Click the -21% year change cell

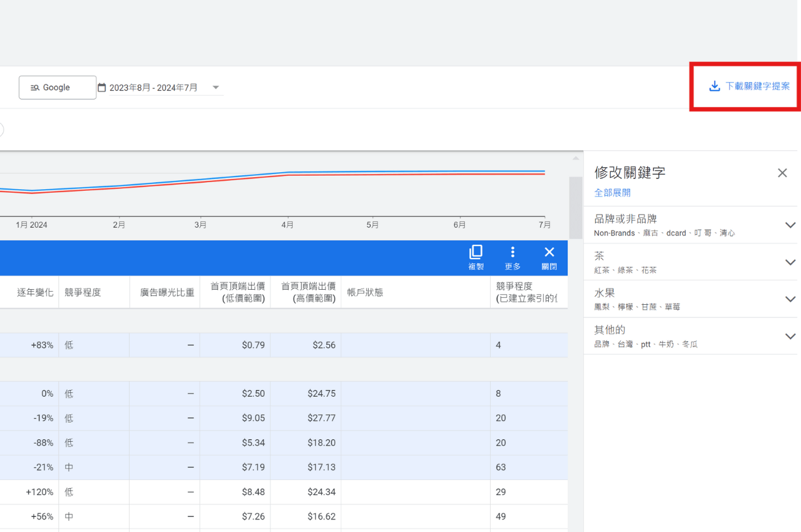pos(44,467)
